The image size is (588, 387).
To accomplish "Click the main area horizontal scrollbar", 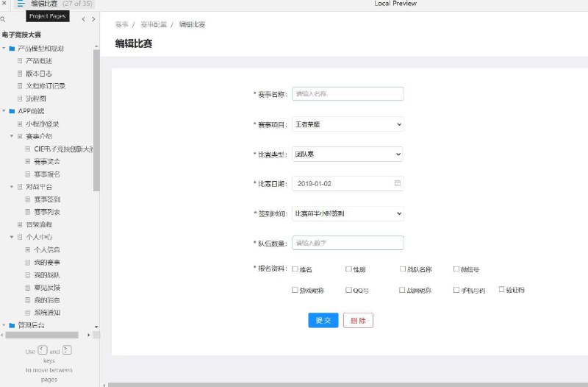I will pos(348,385).
